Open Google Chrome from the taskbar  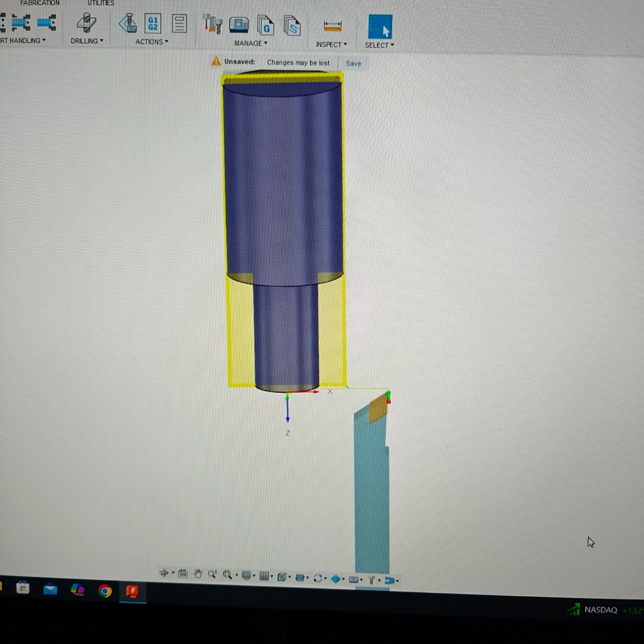(x=105, y=591)
